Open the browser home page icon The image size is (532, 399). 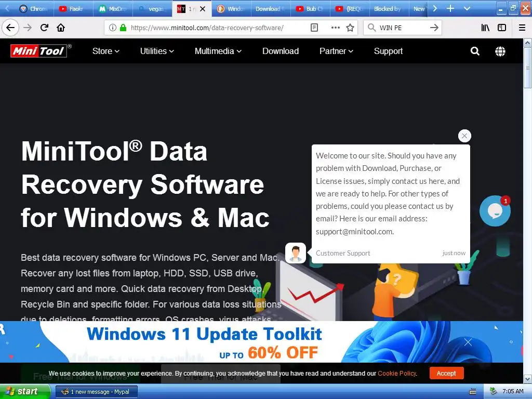[61, 28]
